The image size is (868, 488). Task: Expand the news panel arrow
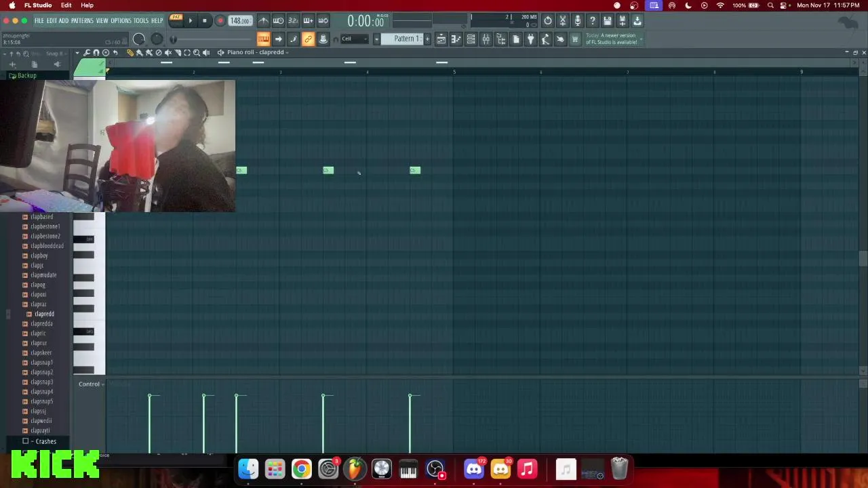[642, 39]
